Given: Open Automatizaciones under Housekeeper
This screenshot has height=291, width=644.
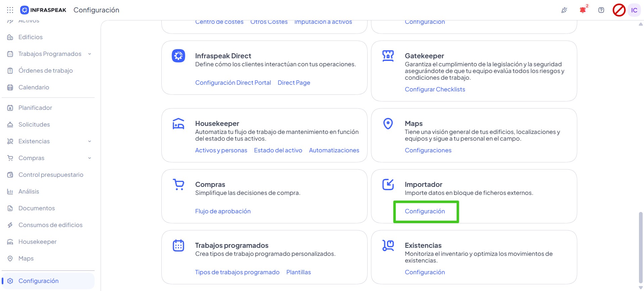Looking at the screenshot, I should coord(334,150).
